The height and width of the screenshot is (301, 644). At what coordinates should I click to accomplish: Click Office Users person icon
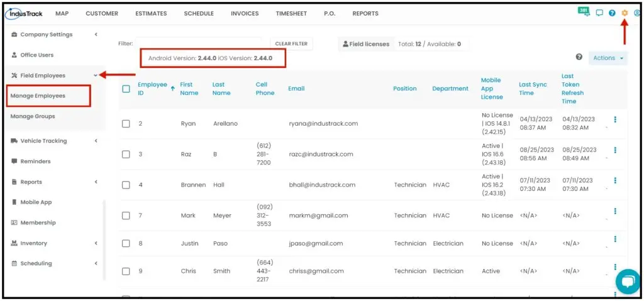coord(14,55)
